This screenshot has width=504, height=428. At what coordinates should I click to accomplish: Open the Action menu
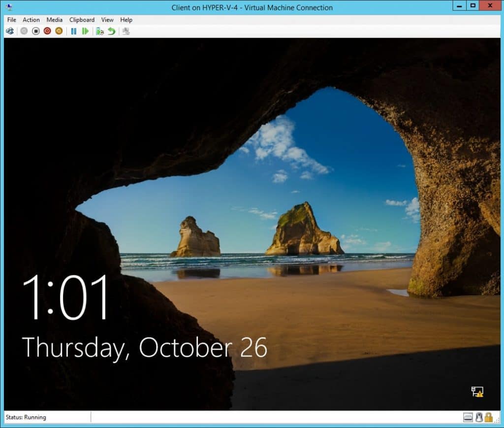[x=31, y=20]
